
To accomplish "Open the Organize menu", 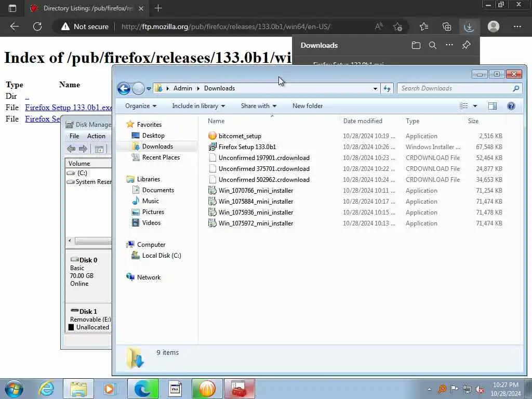I will coord(141,106).
